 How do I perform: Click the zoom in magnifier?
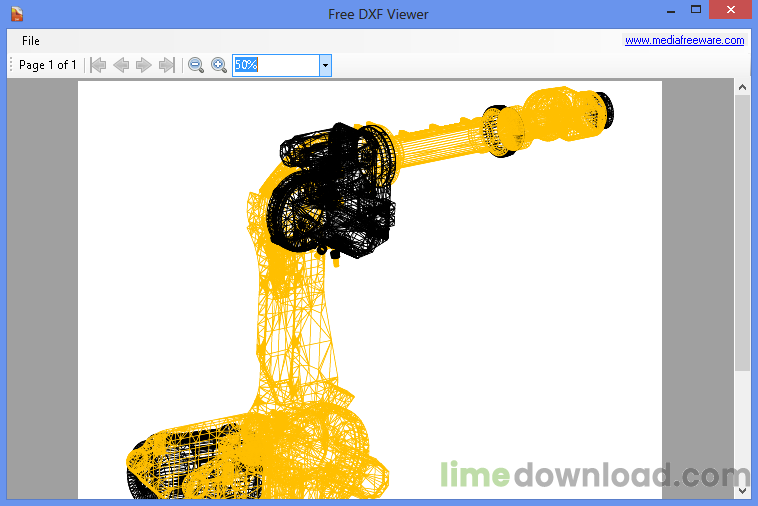pyautogui.click(x=219, y=65)
